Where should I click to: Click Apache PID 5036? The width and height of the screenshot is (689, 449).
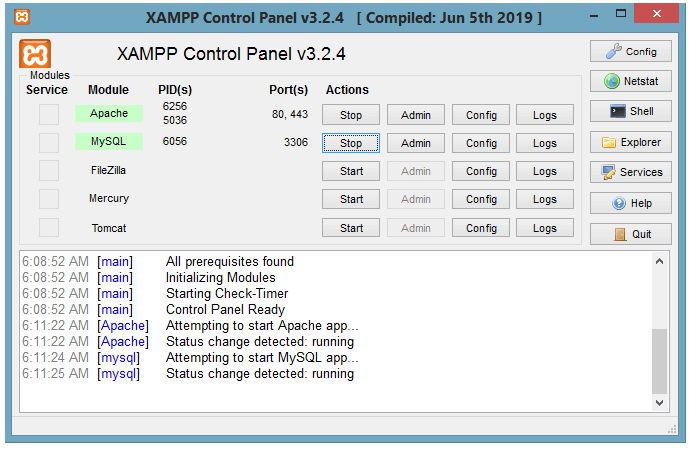pyautogui.click(x=175, y=120)
